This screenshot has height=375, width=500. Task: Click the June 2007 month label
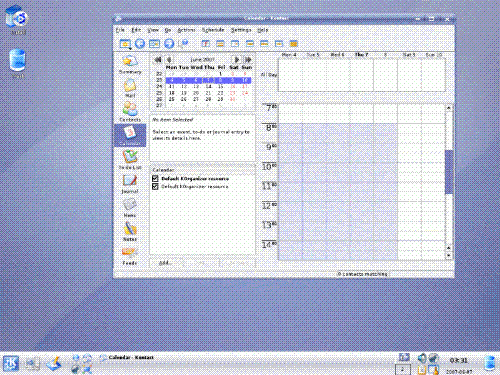pos(202,60)
